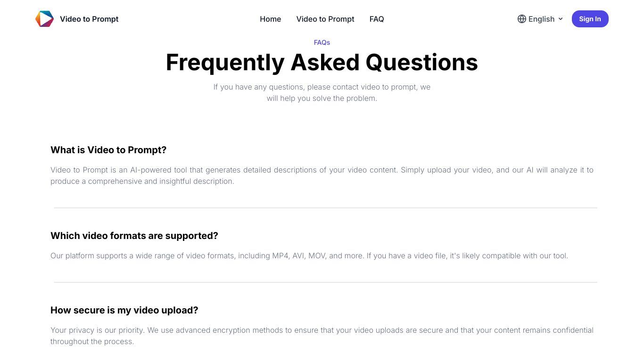Click the Video to Prompt brand name
The image size is (644, 362).
89,19
